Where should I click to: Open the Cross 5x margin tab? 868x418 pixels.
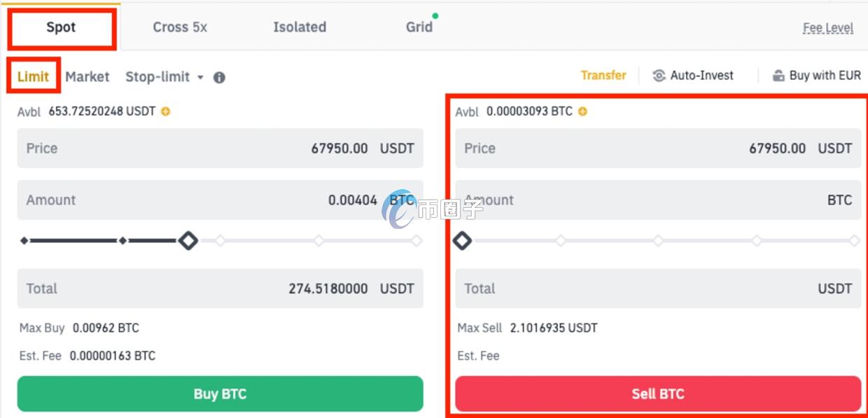180,27
